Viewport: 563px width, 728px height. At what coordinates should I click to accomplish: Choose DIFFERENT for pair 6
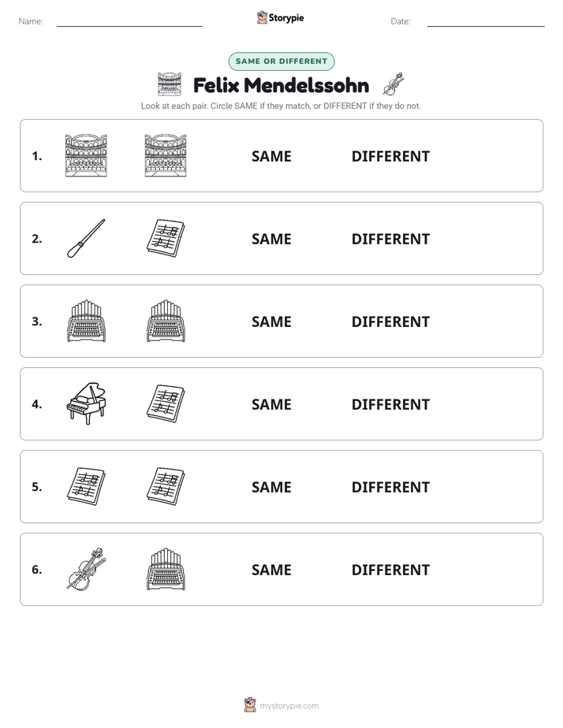(390, 569)
